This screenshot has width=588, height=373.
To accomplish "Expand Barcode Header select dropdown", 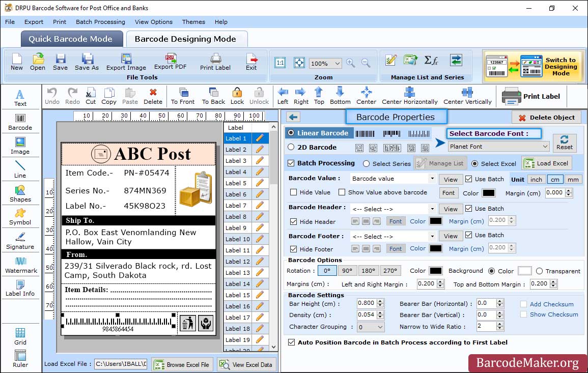I will click(x=394, y=209).
